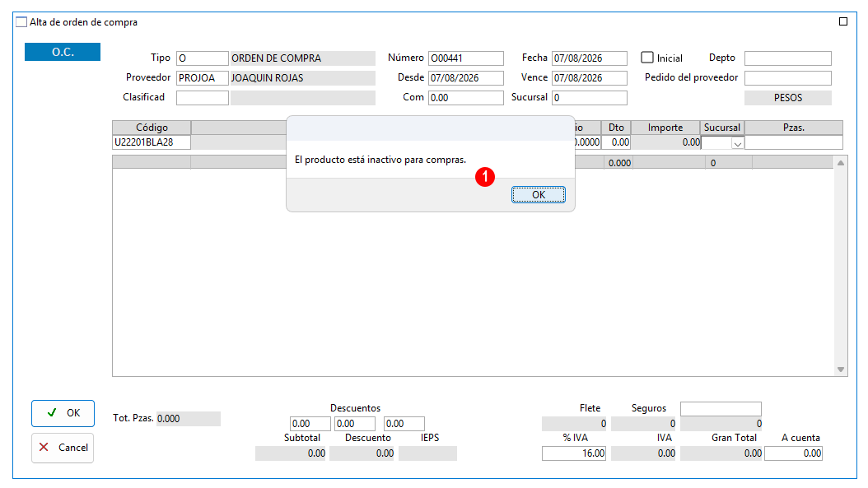
Task: Click the Tot. Pzas. value 0.000
Action: (189, 419)
